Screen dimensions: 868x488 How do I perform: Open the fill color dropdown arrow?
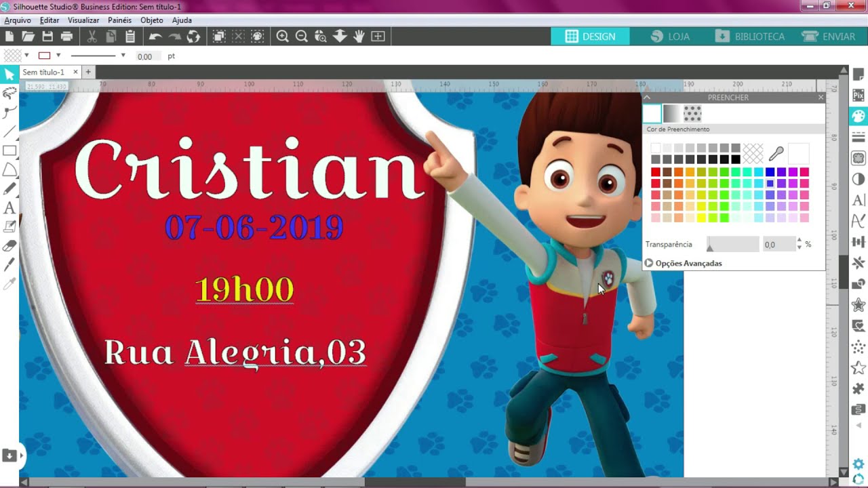26,56
